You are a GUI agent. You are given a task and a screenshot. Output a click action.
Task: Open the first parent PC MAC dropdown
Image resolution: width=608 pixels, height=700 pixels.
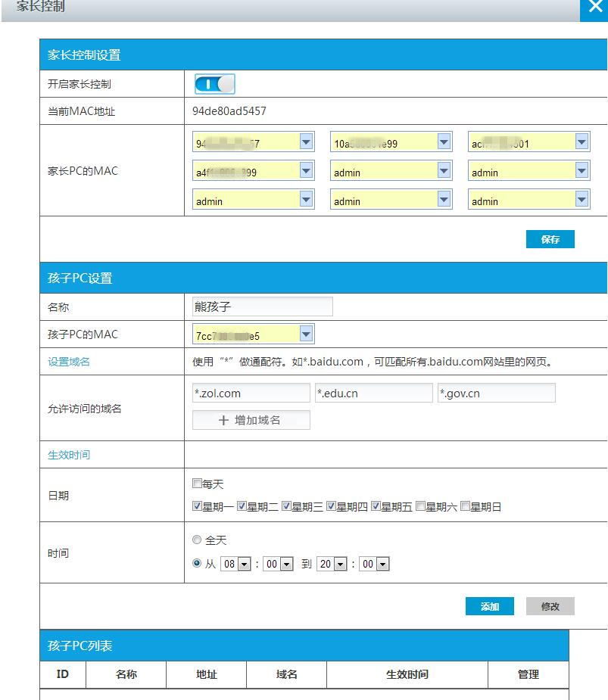point(305,142)
